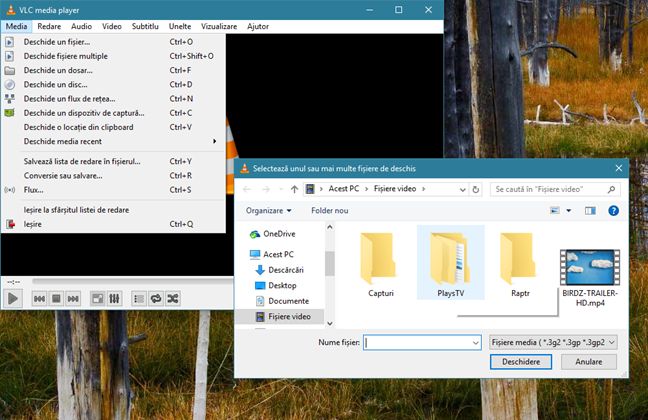
Task: Choose 'Deschide fișiere multiple' menu entry
Action: pyautogui.click(x=113, y=56)
